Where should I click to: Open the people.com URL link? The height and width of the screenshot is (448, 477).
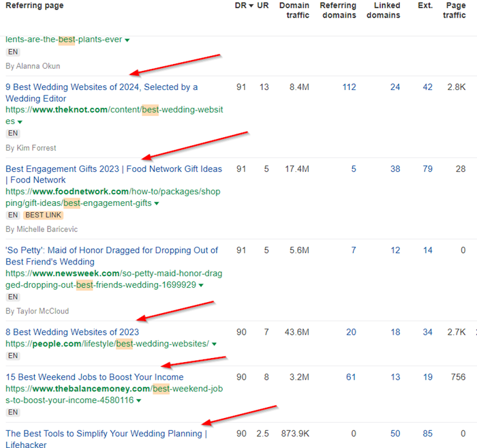pos(107,344)
